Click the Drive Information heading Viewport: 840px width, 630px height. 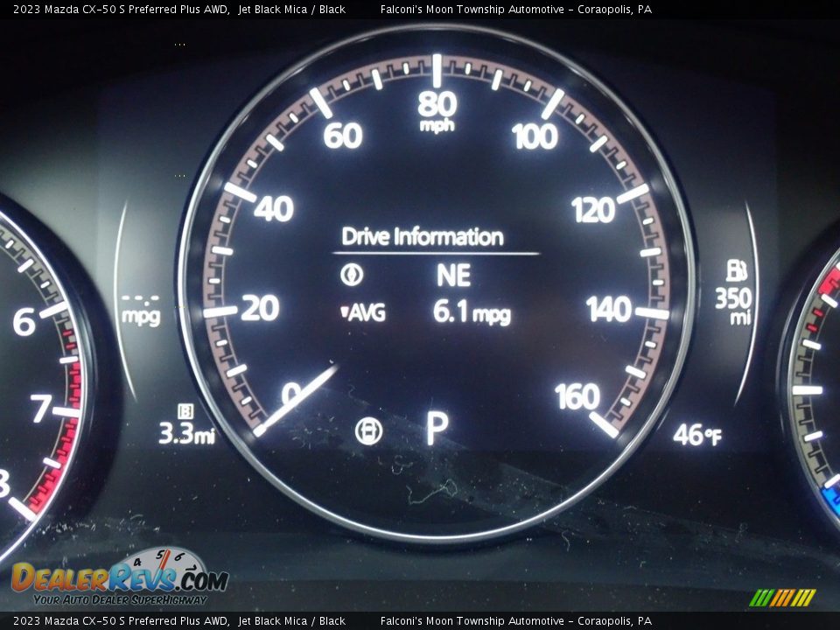pos(422,237)
